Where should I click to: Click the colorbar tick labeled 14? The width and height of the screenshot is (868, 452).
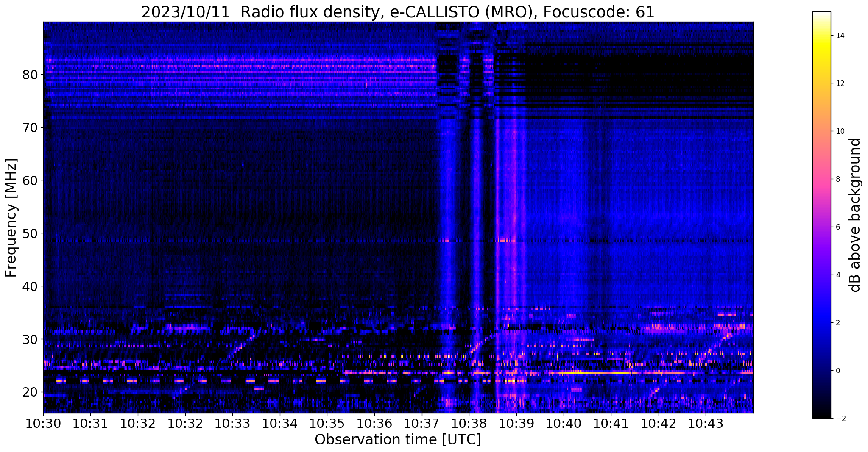coord(839,36)
